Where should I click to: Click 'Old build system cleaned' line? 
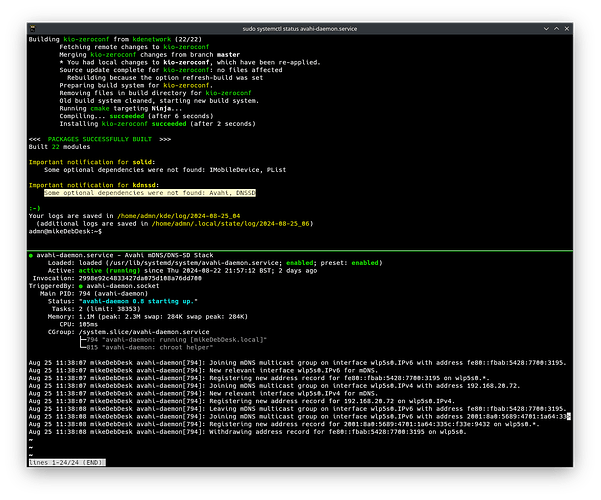click(x=159, y=101)
